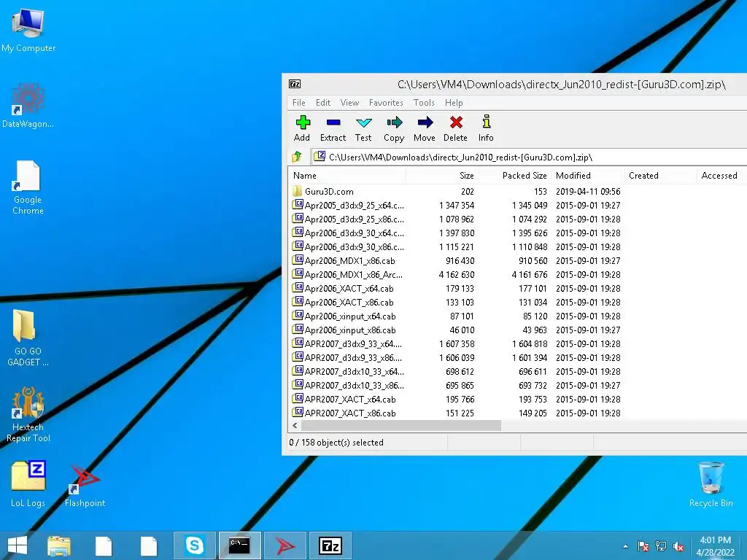Open My Computer desktop icon
The image size is (747, 560).
tap(28, 29)
